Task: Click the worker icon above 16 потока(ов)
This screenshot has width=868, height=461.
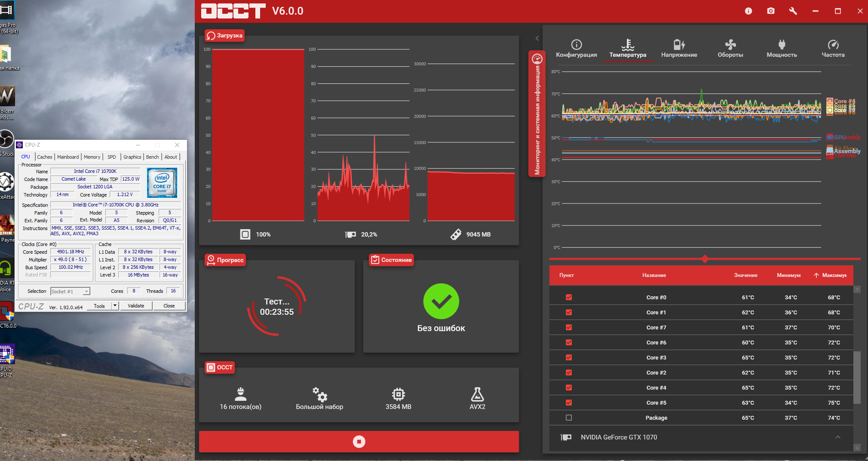Action: [x=241, y=394]
